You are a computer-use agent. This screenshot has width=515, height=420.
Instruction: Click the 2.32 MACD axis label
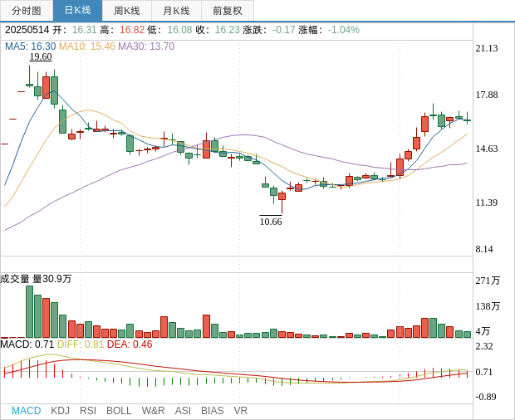tap(484, 346)
